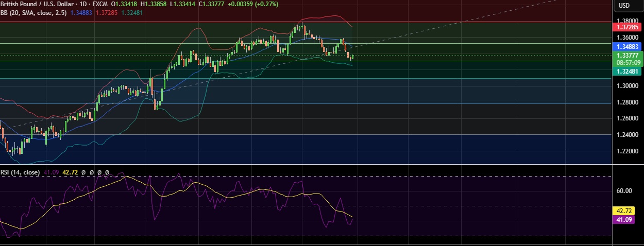
Task: Click the RSI legend value 41.09 in purple
Action: point(50,172)
